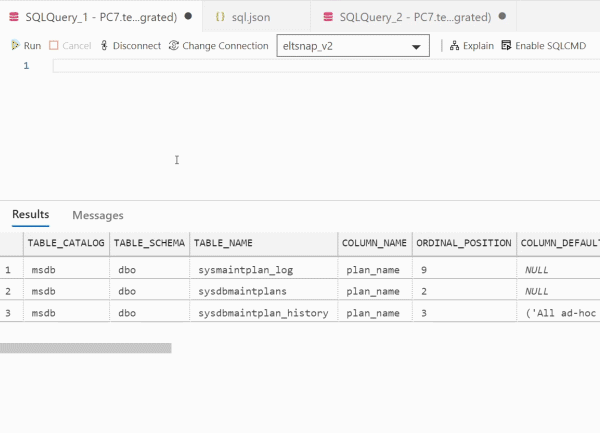Click the Cancel square icon
Image resolution: width=600 pixels, height=433 pixels.
[x=54, y=46]
